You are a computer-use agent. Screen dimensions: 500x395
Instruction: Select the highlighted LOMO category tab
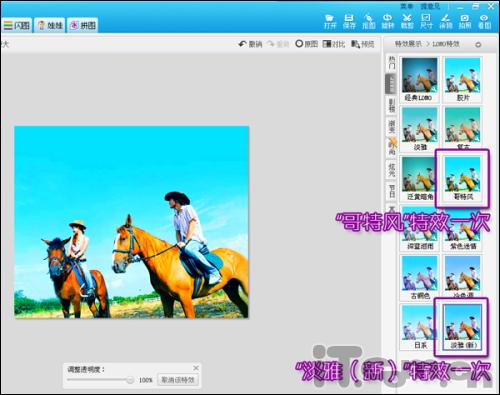tap(391, 84)
